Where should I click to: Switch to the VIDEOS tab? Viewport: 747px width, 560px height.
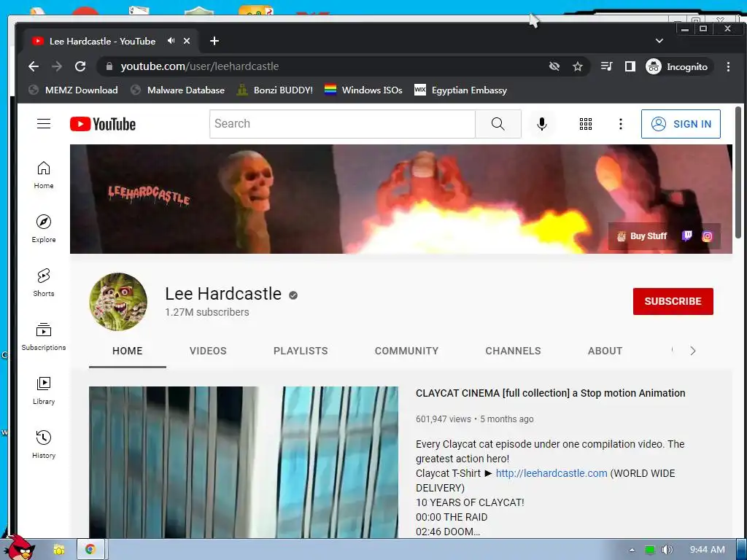tap(208, 351)
